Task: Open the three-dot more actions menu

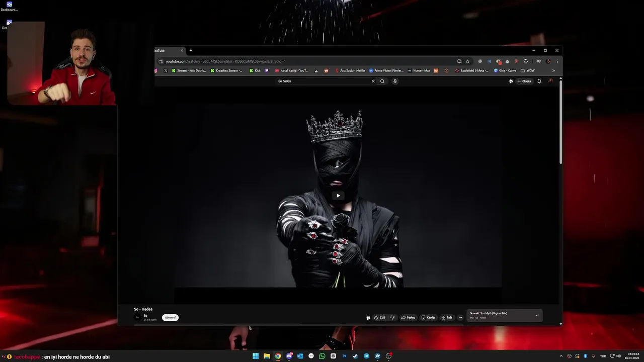Action: 460,318
